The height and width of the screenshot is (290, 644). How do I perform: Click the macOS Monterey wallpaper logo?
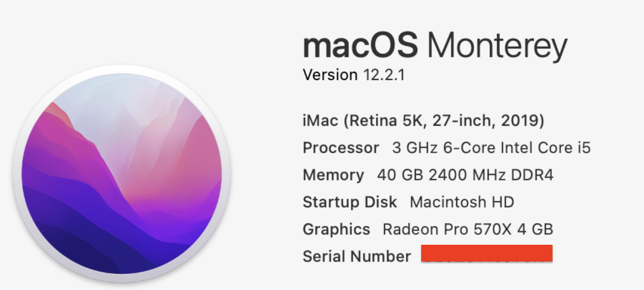121,173
